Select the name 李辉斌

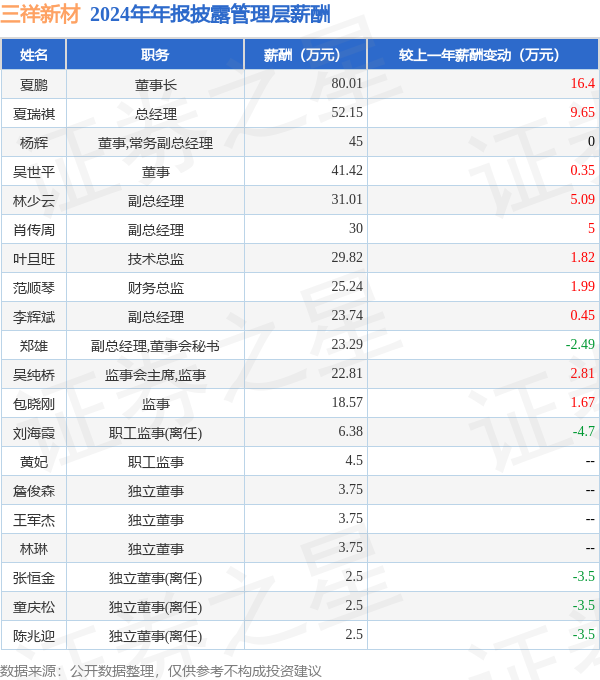(34, 317)
